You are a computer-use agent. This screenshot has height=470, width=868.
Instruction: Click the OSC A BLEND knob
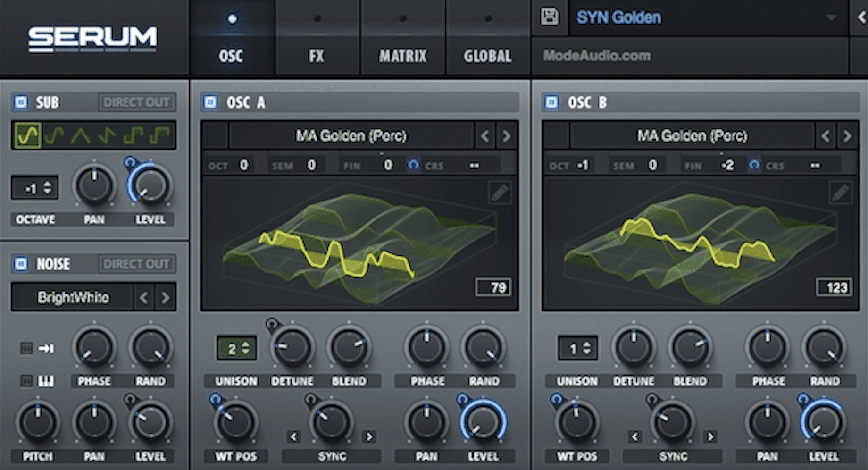pos(349,347)
